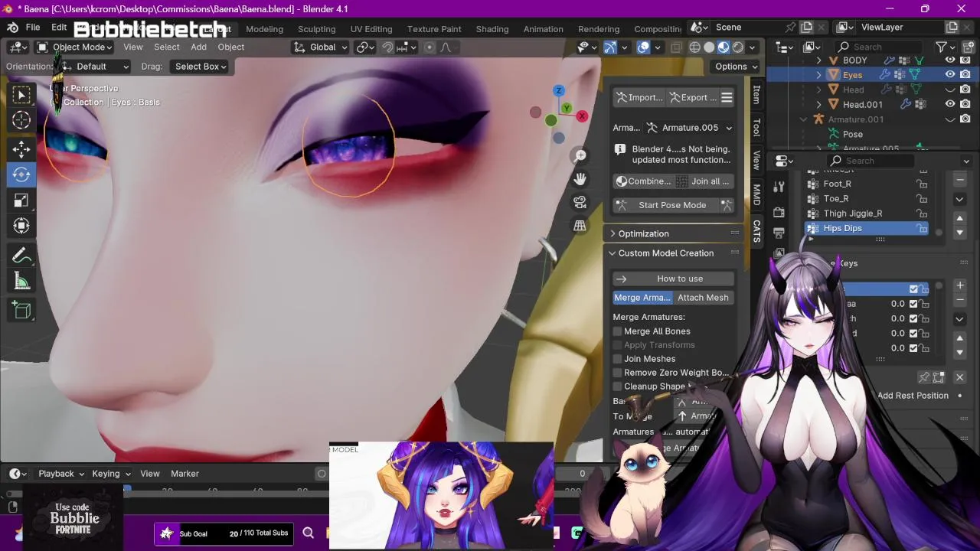The image size is (980, 551).
Task: Toggle the camera view icon
Action: (x=580, y=203)
